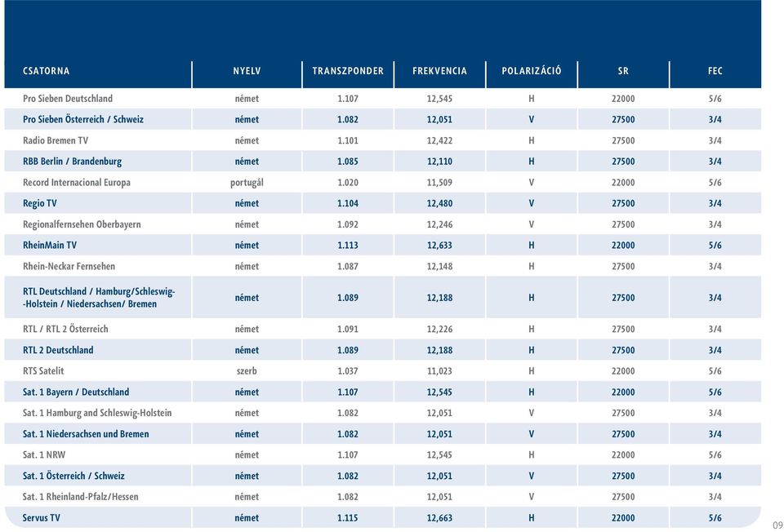Click frequency 12,246 cell
Image resolution: width=784 pixels, height=532 pixels.
(x=439, y=224)
